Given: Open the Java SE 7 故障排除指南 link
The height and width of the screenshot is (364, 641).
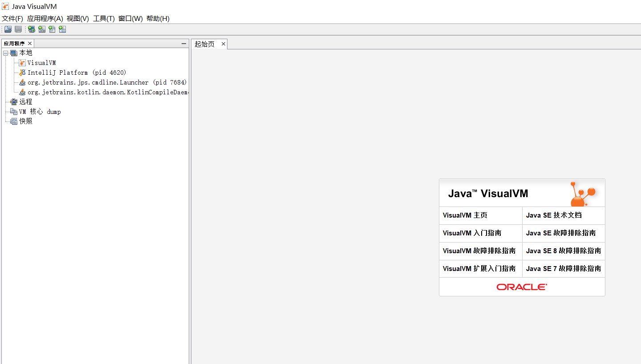Looking at the screenshot, I should tap(564, 269).
